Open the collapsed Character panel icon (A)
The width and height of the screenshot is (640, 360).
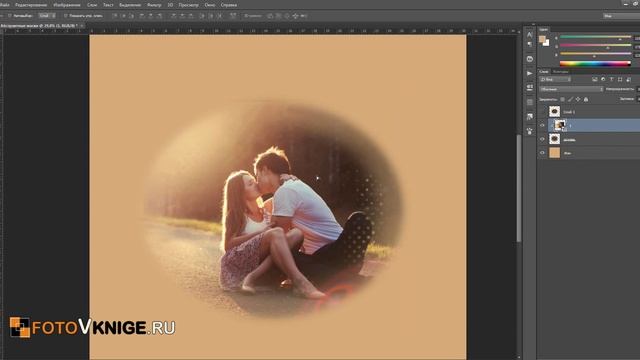[x=529, y=35]
